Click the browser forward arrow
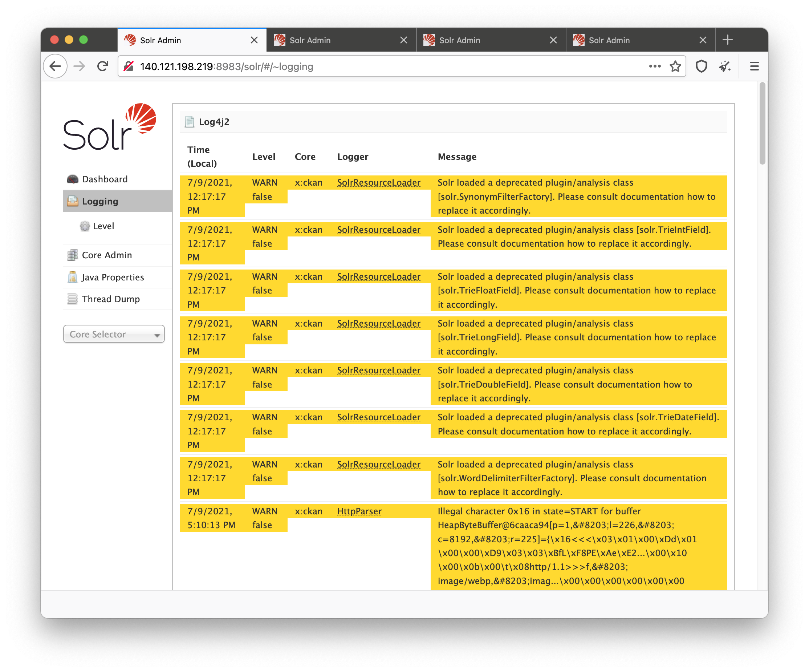The height and width of the screenshot is (672, 809). pyautogui.click(x=80, y=66)
